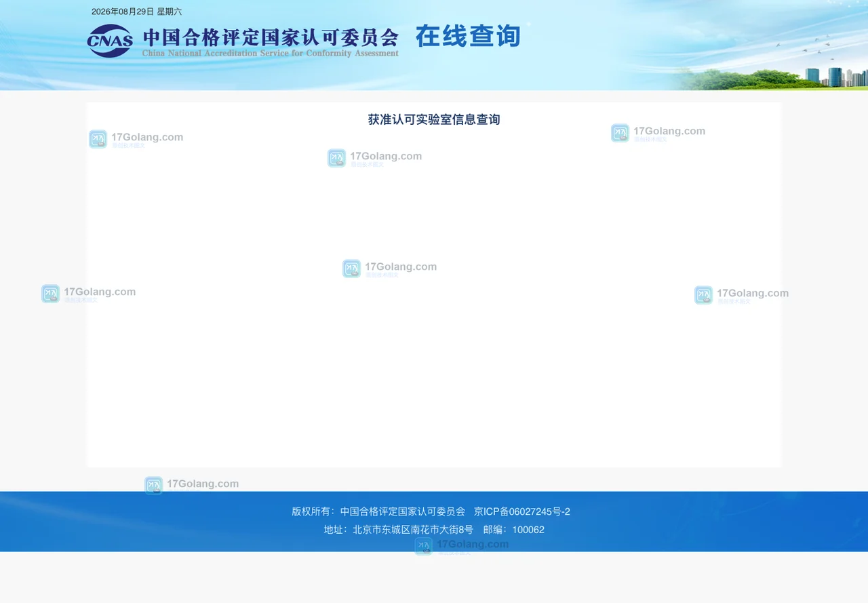Click the 版权所有 copyright line in footer
Image resolution: width=868 pixels, height=603 pixels.
378,511
